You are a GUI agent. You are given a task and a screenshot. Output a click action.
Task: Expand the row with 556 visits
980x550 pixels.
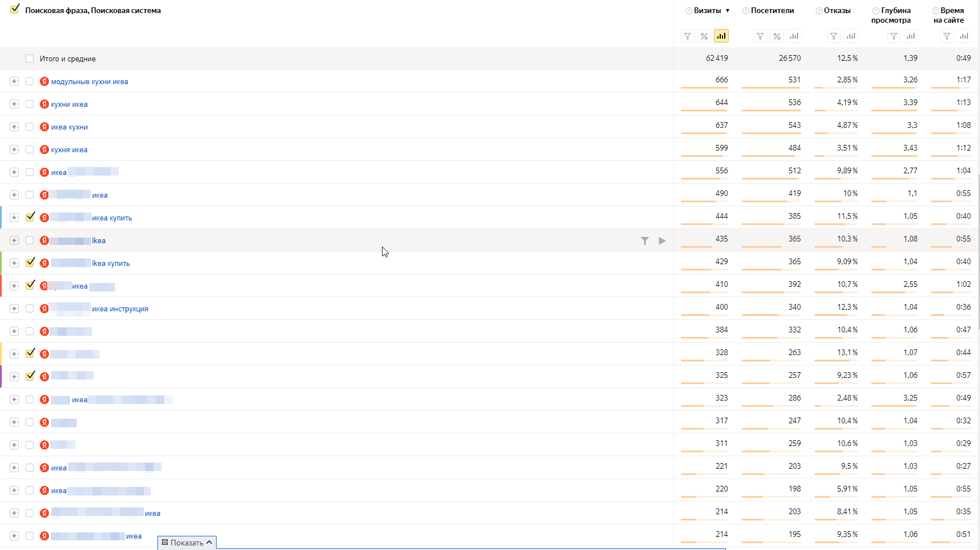click(14, 172)
